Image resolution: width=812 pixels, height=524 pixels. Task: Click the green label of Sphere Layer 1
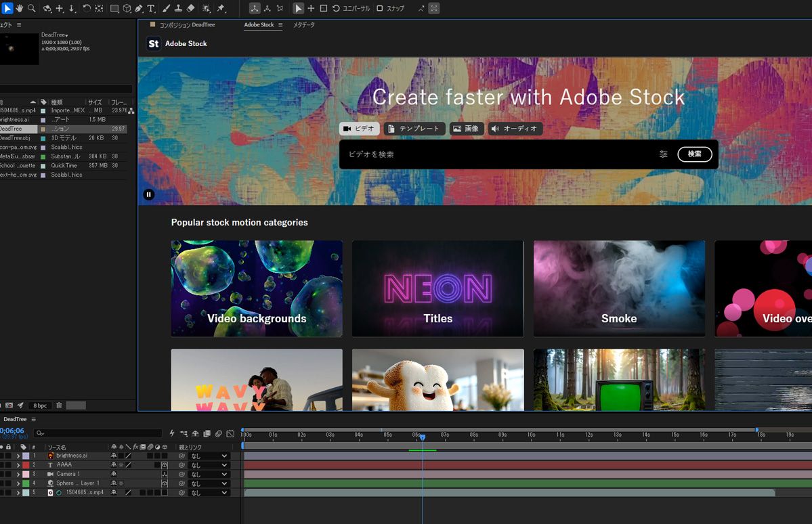point(26,483)
